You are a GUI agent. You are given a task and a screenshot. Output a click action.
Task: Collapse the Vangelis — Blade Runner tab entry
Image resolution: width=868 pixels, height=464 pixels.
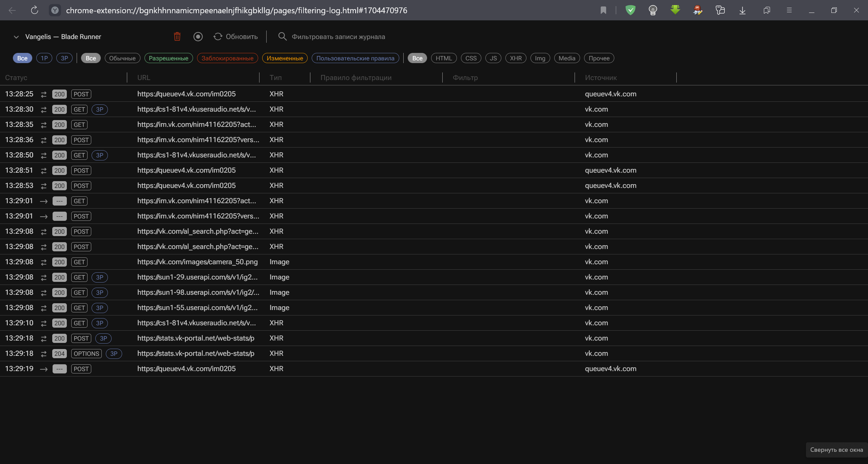tap(16, 37)
